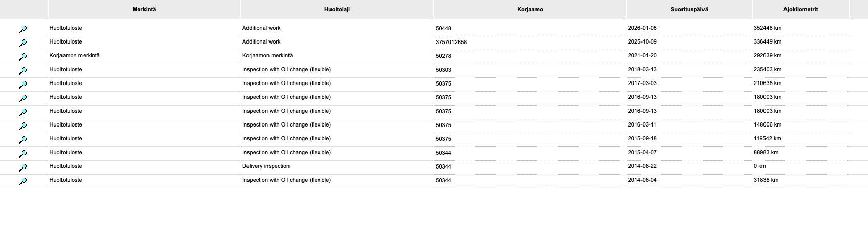Select the 352448 km mileage cell
Image resolution: width=868 pixels, height=231 pixels.
pyautogui.click(x=767, y=28)
